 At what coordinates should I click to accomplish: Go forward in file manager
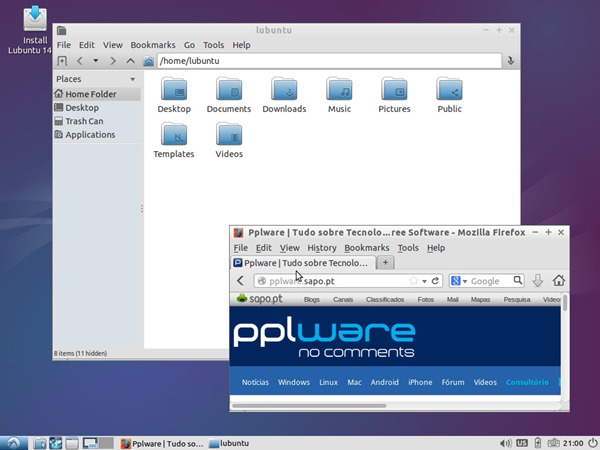pos(112,61)
